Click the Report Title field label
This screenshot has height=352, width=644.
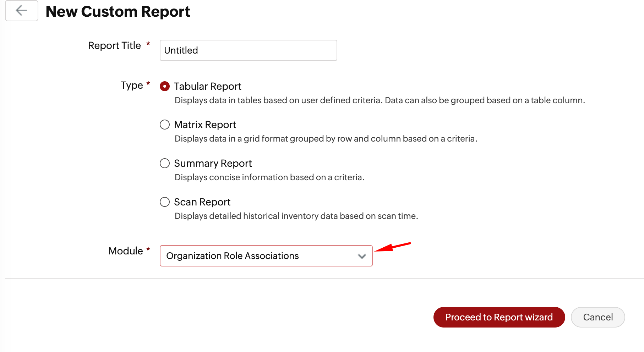click(114, 45)
